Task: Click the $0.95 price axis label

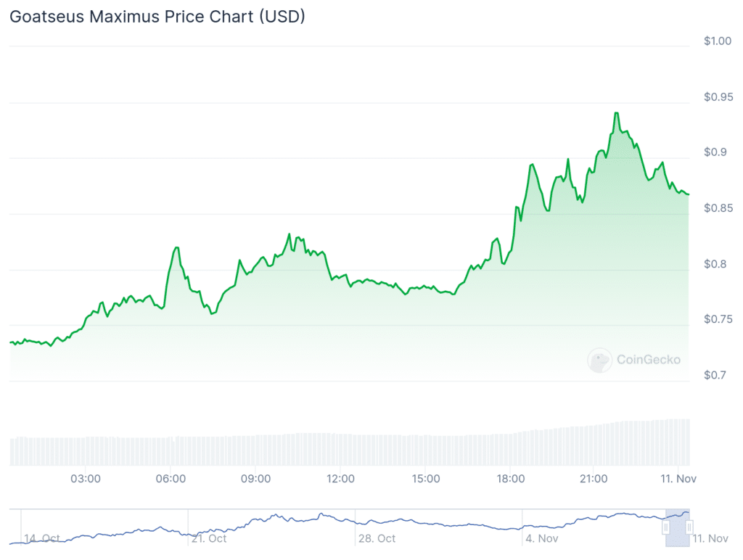Action: (718, 97)
